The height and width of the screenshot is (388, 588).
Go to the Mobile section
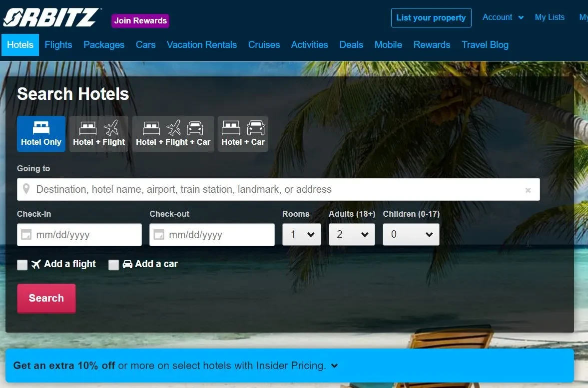point(388,44)
